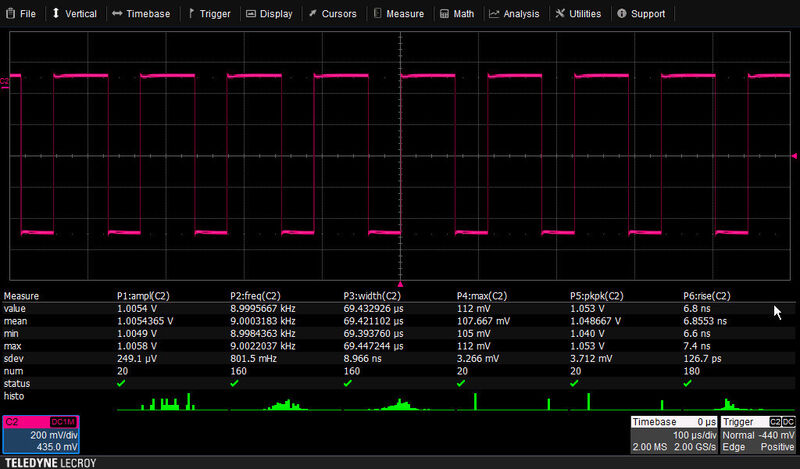Open the File menu
The height and width of the screenshot is (469, 800).
[21, 14]
